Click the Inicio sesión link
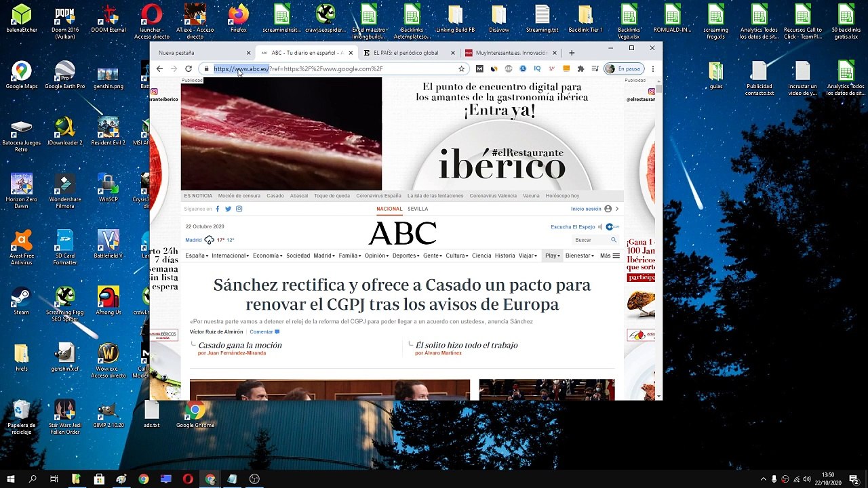 586,209
